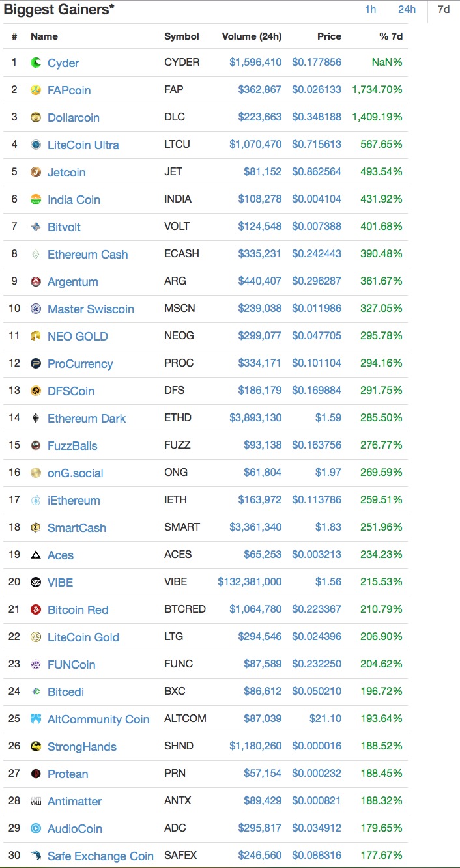The image size is (460, 868).
Task: Sort by the Volume (24h) column header
Action: pos(252,36)
